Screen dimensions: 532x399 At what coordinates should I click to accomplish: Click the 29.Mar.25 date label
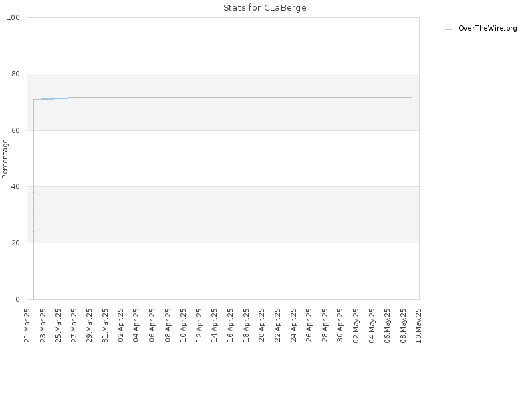point(90,325)
